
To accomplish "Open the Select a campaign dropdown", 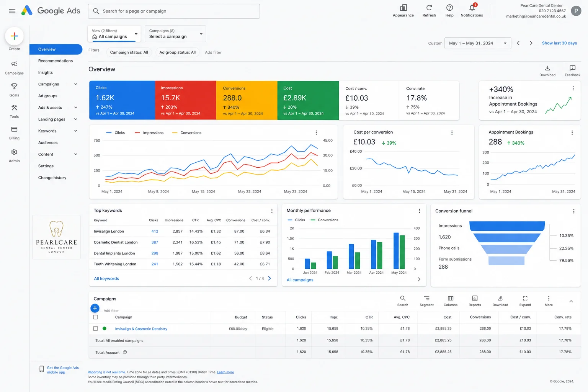I will pyautogui.click(x=176, y=34).
